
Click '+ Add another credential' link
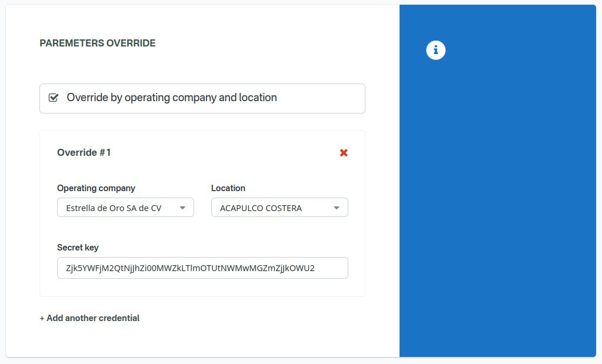pos(89,318)
